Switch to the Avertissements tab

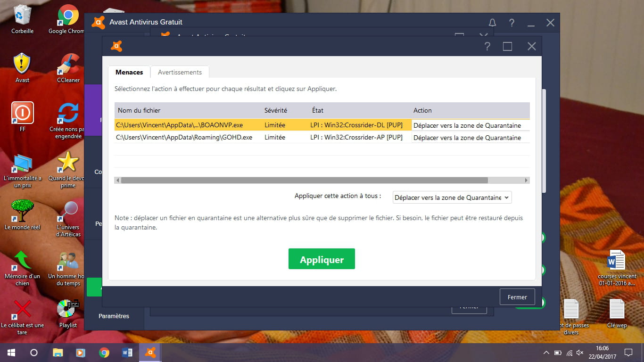(180, 72)
